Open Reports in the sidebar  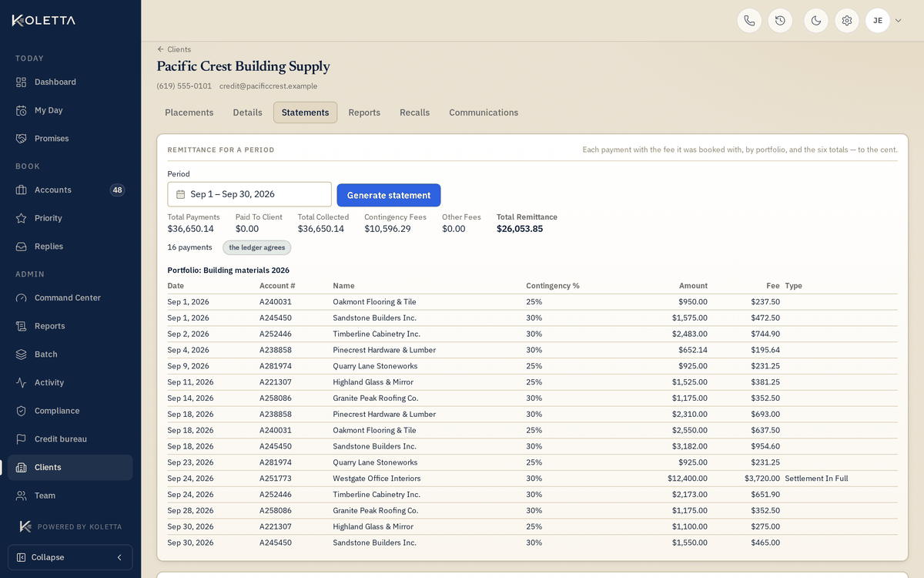70,326
